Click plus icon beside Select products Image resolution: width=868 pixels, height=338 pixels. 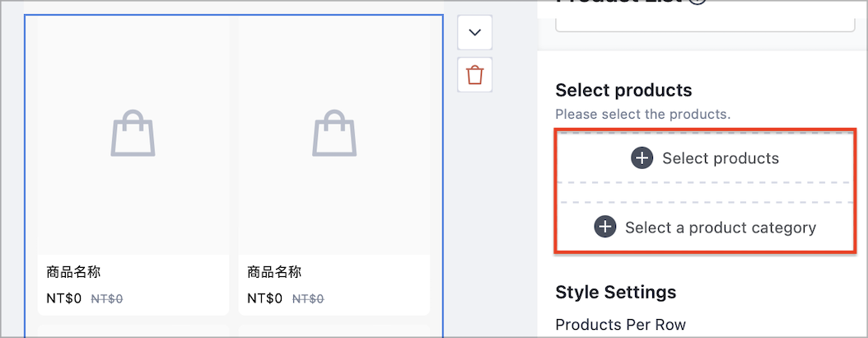click(642, 158)
